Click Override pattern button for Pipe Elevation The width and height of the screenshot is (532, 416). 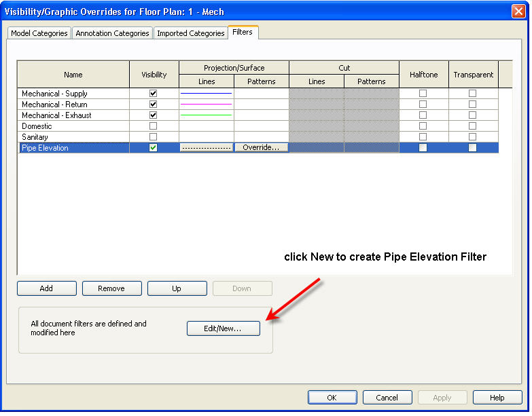pos(262,147)
